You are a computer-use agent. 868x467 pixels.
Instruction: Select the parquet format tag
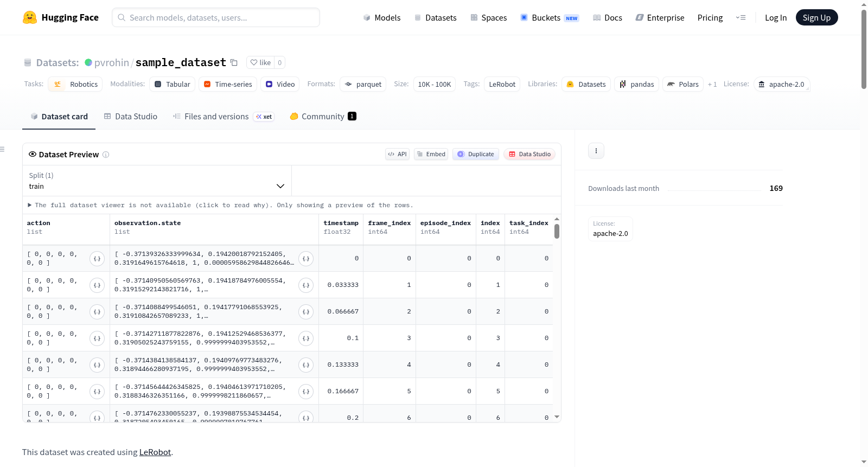point(363,84)
